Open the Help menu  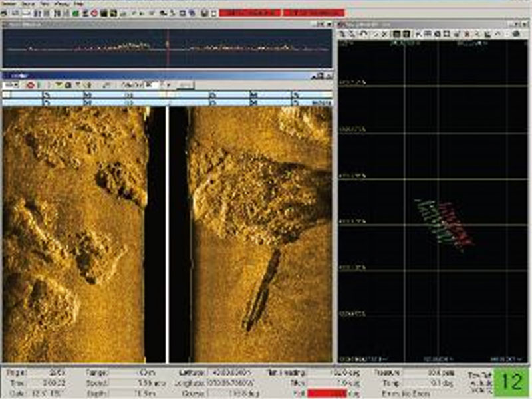click(x=79, y=3)
